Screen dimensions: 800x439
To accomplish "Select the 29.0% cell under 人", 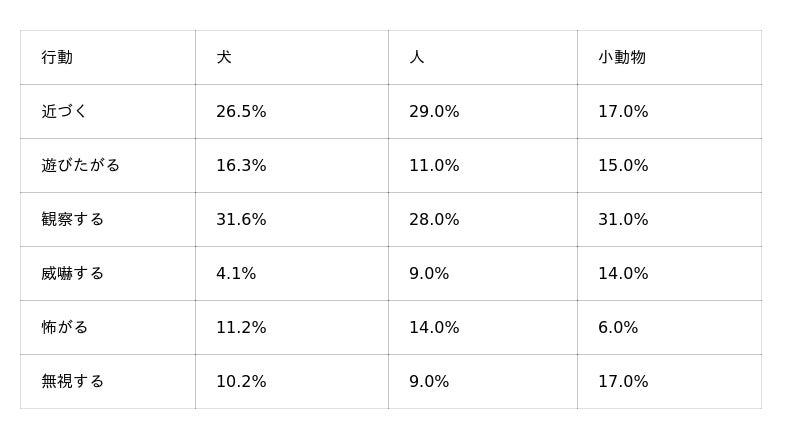I will [x=434, y=112].
